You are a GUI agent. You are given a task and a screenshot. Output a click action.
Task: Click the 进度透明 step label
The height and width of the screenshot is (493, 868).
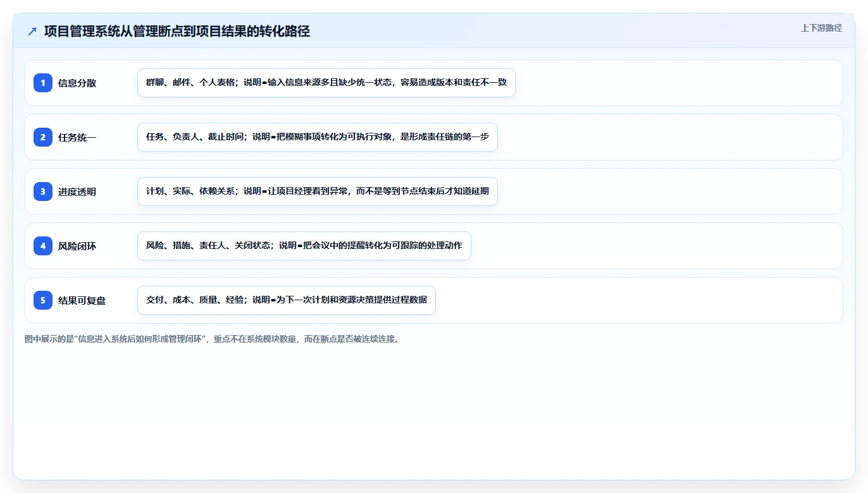tap(77, 192)
